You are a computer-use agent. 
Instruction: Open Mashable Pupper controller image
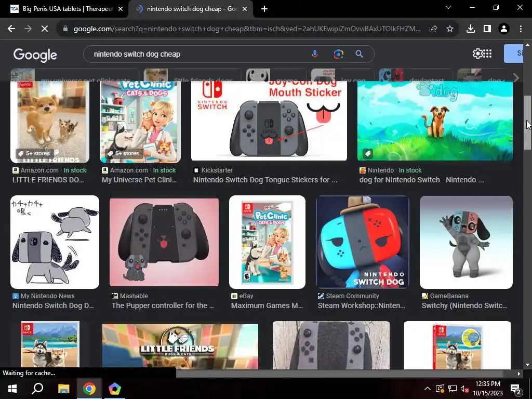coord(164,242)
